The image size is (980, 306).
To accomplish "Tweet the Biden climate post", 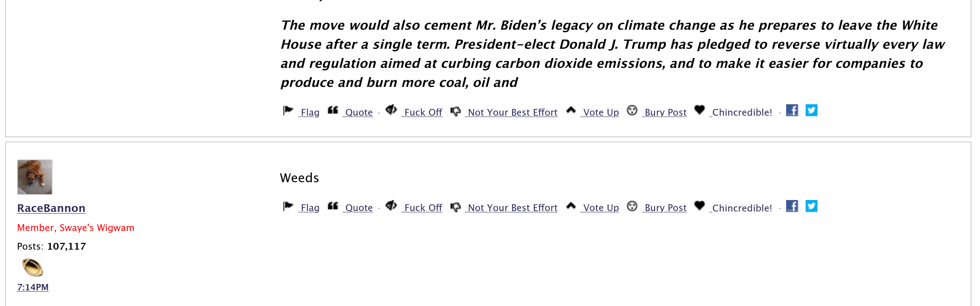I will pos(811,110).
